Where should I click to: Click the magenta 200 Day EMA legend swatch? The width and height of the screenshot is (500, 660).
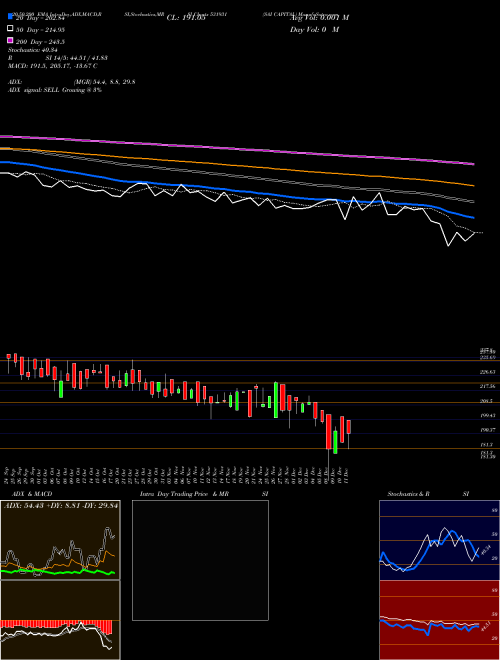click(x=10, y=41)
